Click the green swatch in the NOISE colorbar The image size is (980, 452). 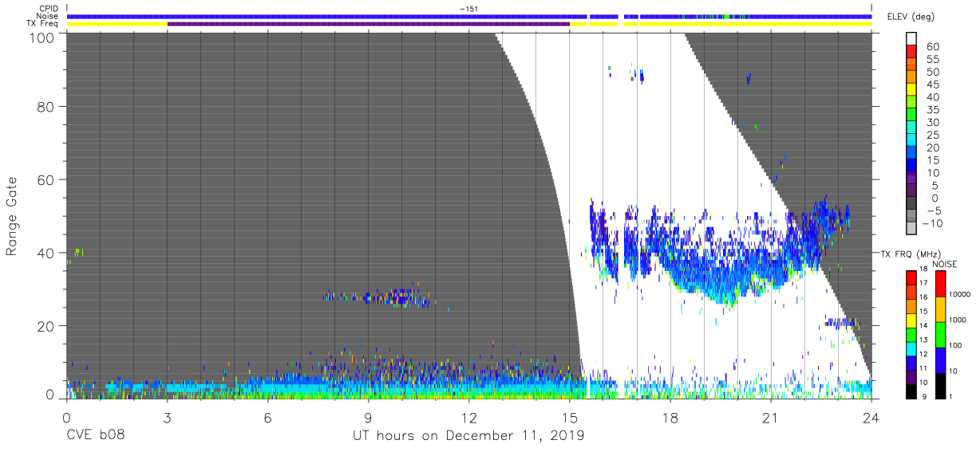(x=941, y=334)
